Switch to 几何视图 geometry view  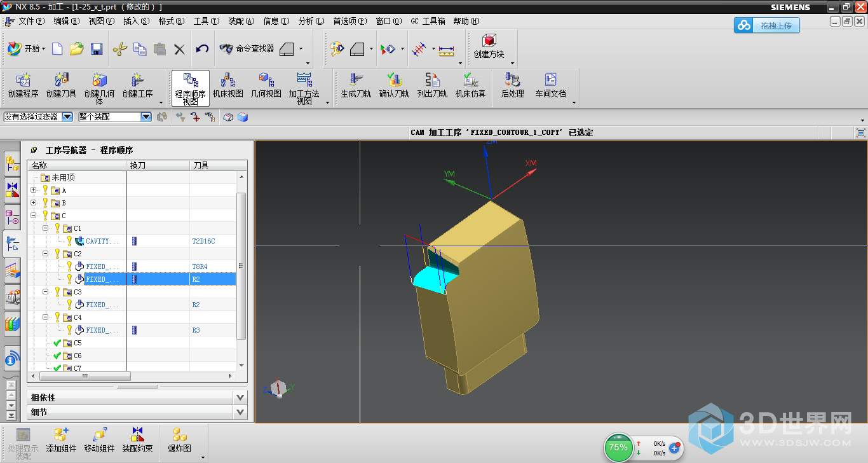(x=266, y=86)
